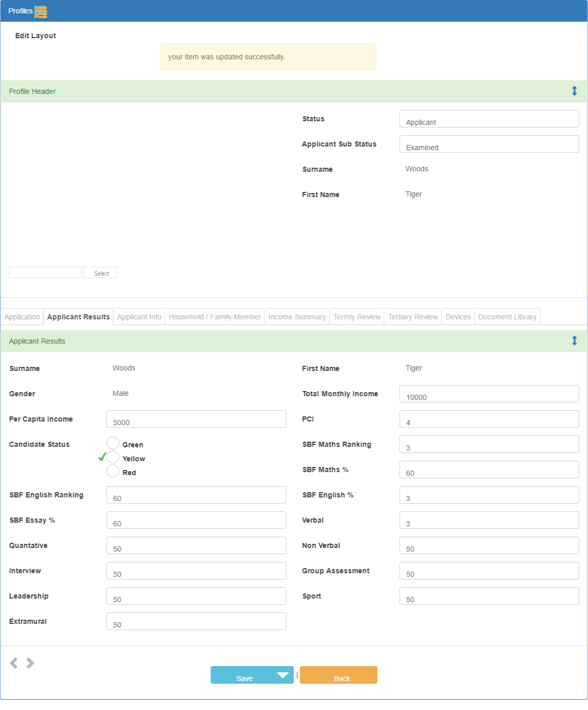
Task: Click the Total Monthly Income field
Action: tap(489, 394)
